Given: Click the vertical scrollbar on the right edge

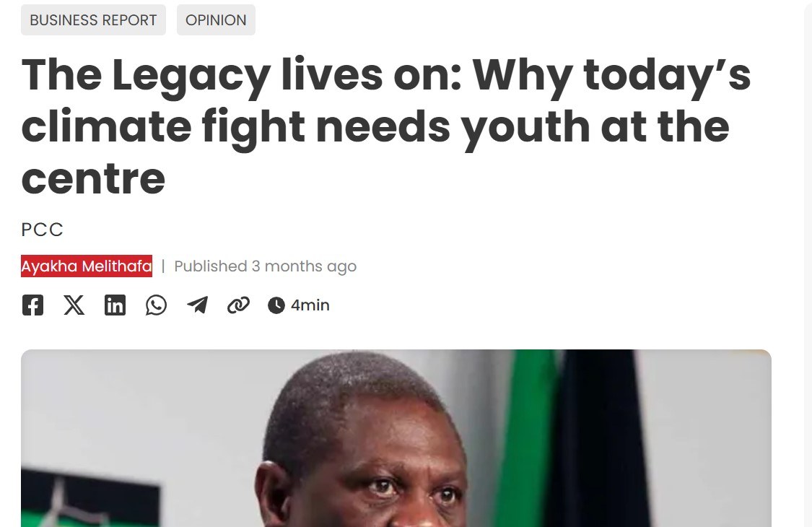Looking at the screenshot, I should click(808, 263).
